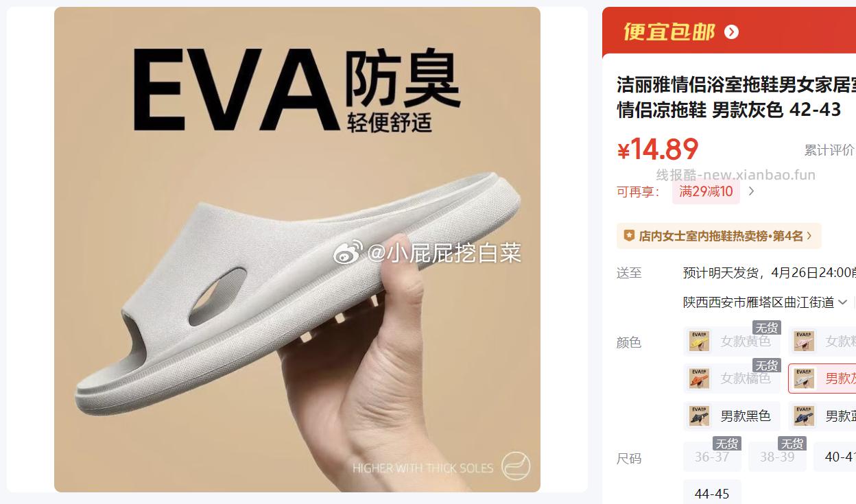Screen dimensions: 856x504
Task: Select the 女款橘色 slipper thumbnail icon
Action: (699, 378)
